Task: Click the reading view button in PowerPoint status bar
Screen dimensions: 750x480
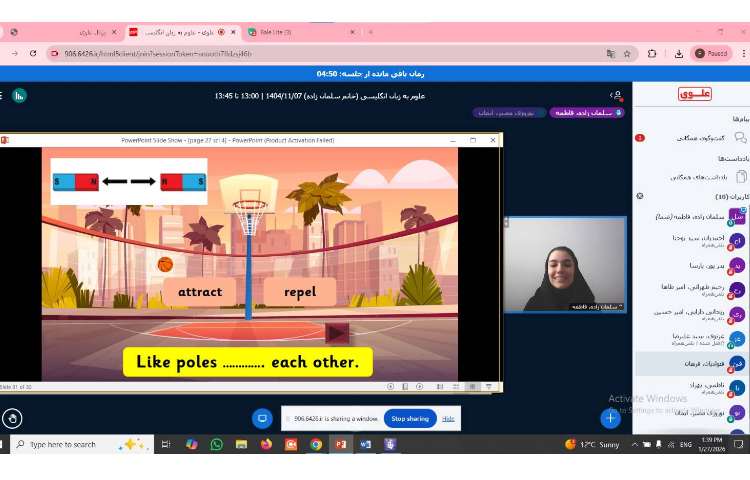Action: 472,386
